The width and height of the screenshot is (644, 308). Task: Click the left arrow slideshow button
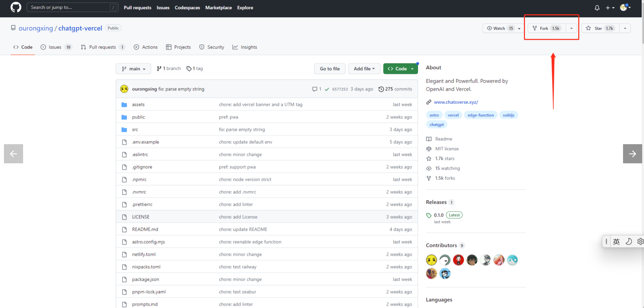click(13, 154)
